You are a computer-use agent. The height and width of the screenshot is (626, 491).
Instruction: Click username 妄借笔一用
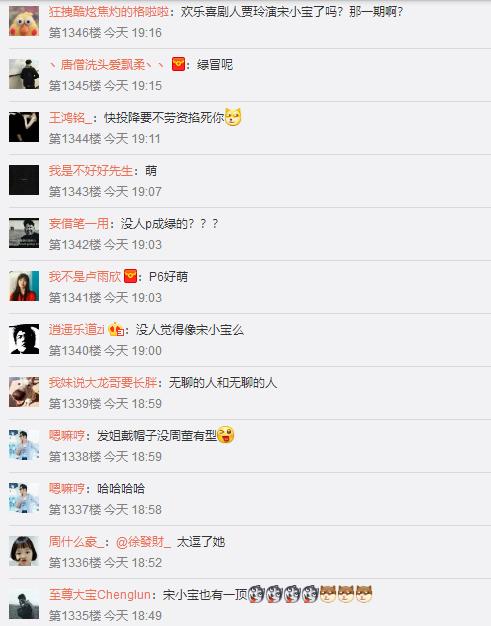click(x=79, y=224)
